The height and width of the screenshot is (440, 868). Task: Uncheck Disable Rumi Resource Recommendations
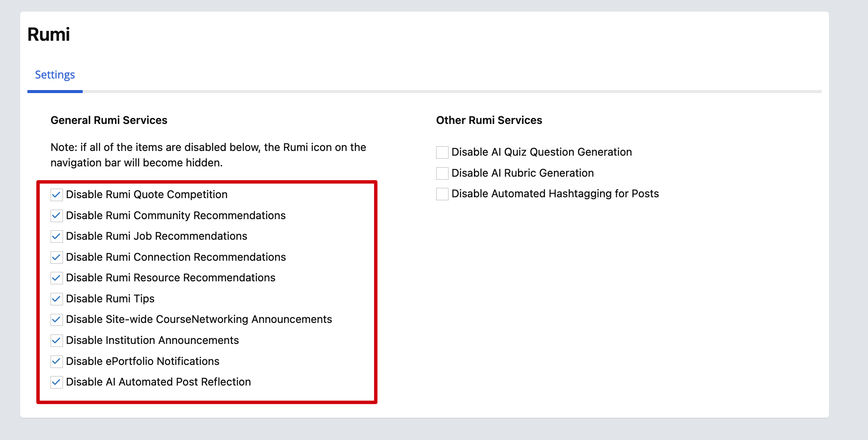[57, 278]
